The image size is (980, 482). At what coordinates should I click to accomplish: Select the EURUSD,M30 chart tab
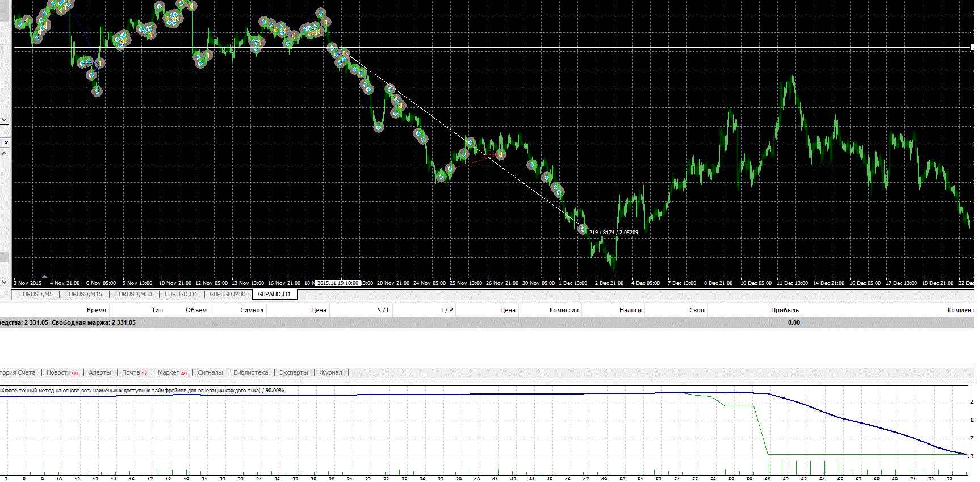133,294
